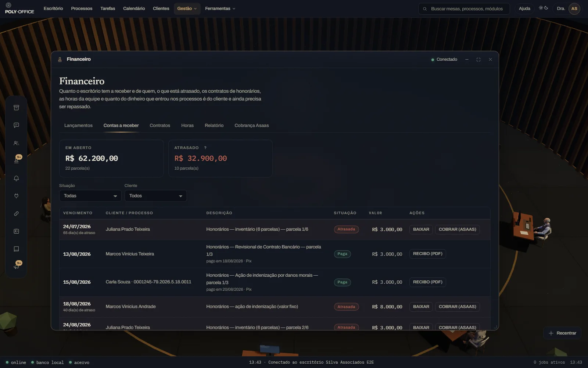Image resolution: width=588 pixels, height=368 pixels.
Task: Click COBRAR (ASAAS) for Marcos Vinicius Andrade
Action: click(457, 307)
